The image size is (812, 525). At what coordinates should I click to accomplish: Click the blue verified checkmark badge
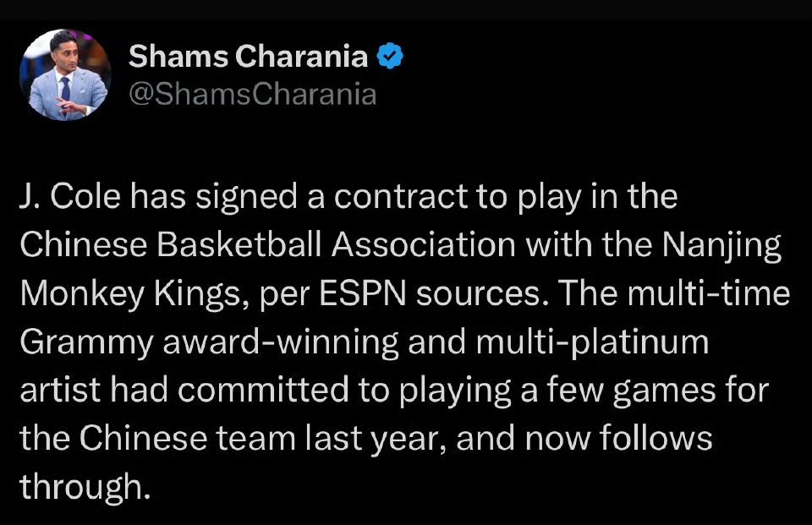point(389,57)
